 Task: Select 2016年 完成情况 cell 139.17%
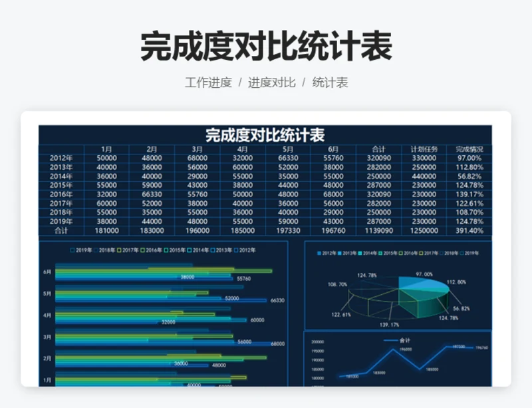click(469, 194)
